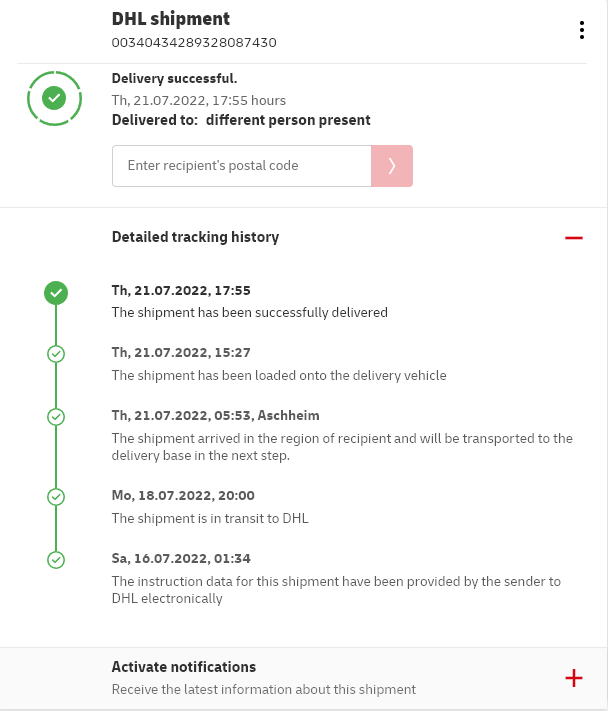The width and height of the screenshot is (608, 711).
Task: Click into recipient's postal code field
Action: tap(241, 166)
